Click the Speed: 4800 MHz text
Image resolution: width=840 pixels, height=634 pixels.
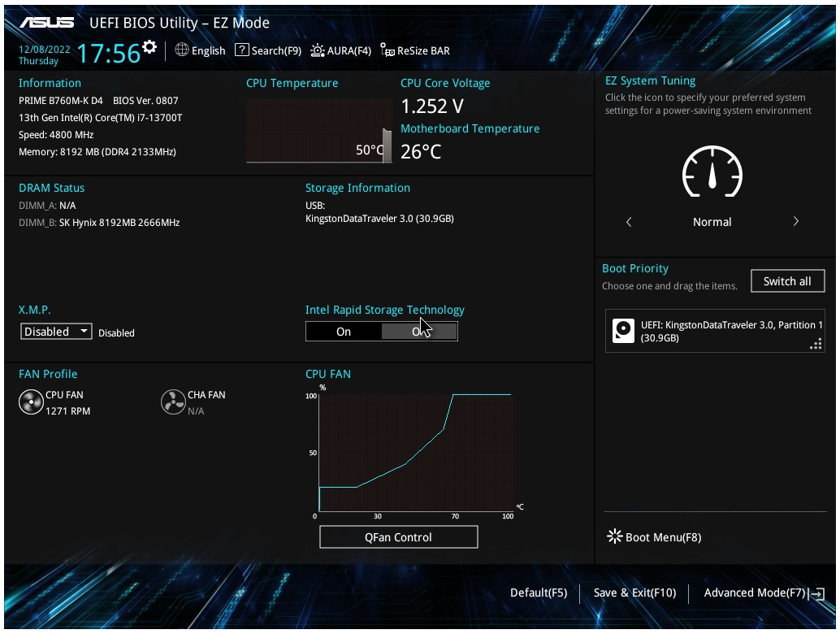(56, 135)
